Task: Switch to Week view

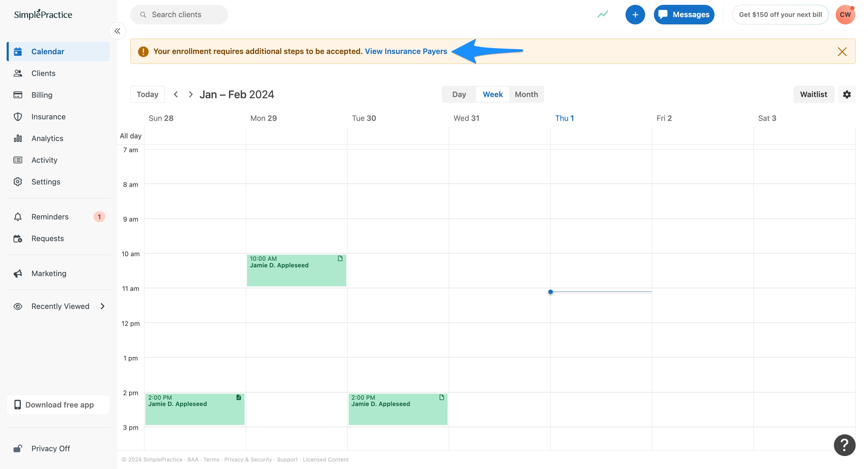Action: pyautogui.click(x=493, y=94)
